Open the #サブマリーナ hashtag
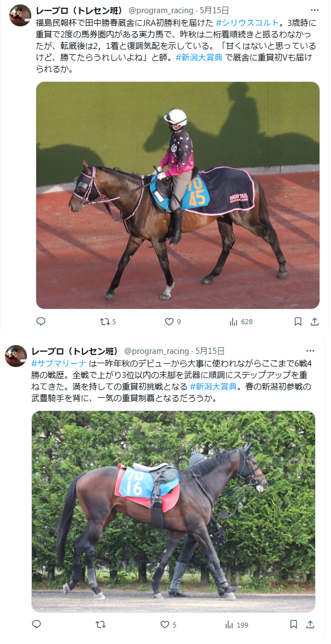The image size is (331, 644). (59, 363)
